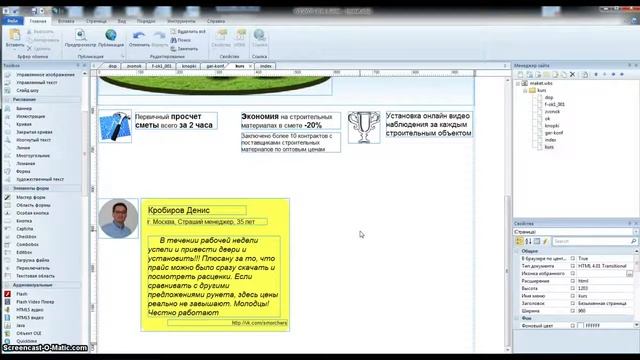
Task: Open the Предпросмотр (Preview) ribbon button
Action: (x=80, y=38)
